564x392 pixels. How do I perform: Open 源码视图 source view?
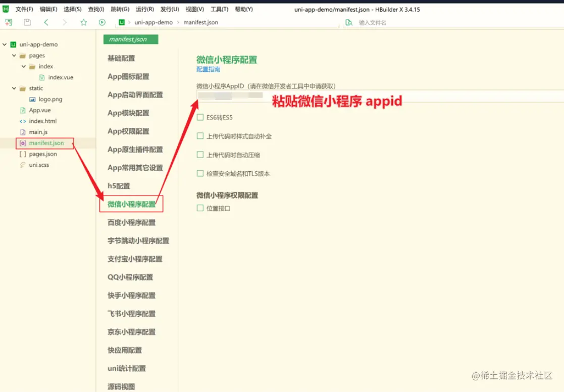pyautogui.click(x=121, y=386)
